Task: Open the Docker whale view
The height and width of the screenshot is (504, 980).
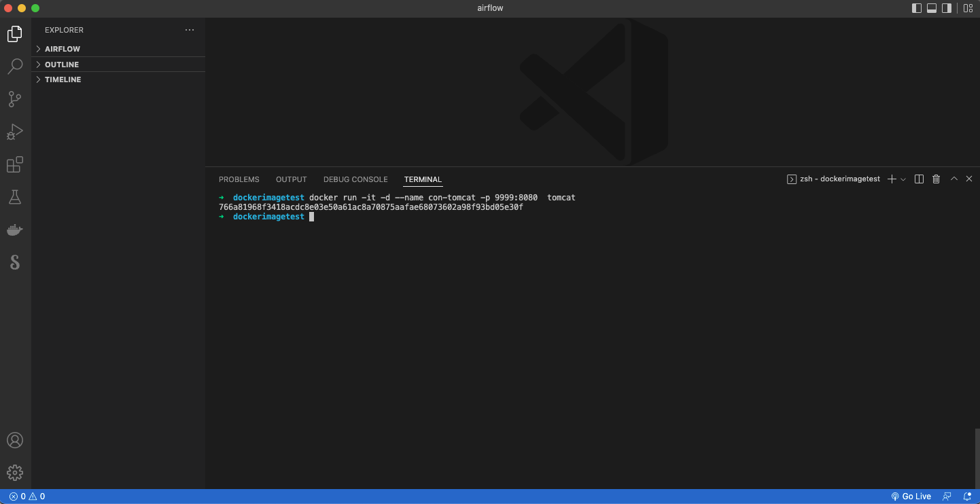Action: (15, 230)
